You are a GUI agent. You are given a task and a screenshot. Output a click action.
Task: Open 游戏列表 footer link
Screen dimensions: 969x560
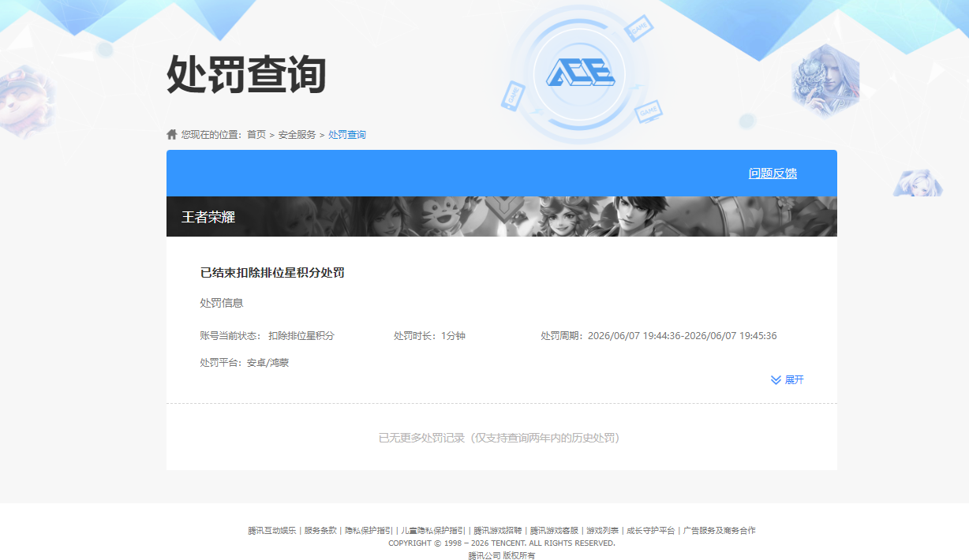coord(602,531)
